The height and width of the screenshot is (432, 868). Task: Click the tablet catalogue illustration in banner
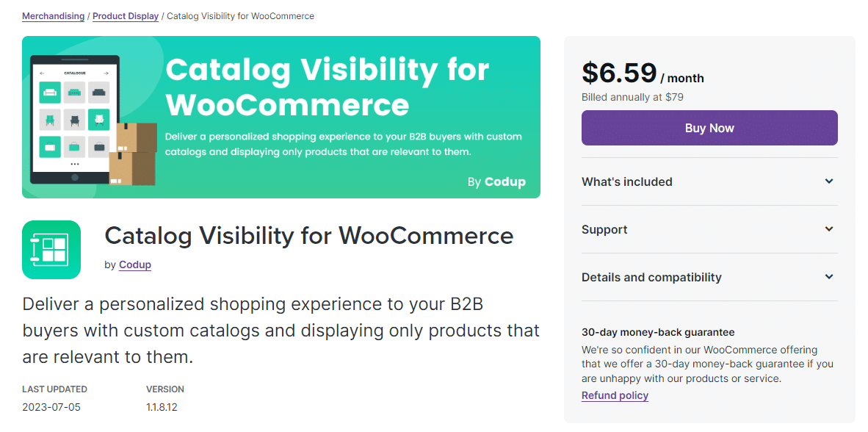[x=74, y=120]
